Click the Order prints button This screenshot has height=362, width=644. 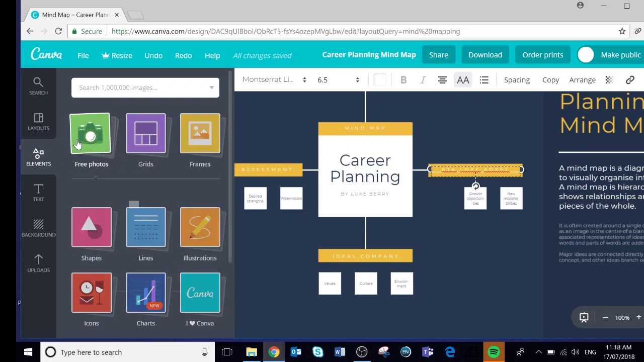point(542,55)
